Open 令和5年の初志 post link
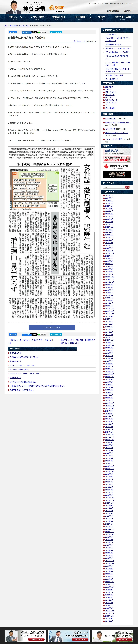This screenshot has height=644, width=138. (15, 378)
